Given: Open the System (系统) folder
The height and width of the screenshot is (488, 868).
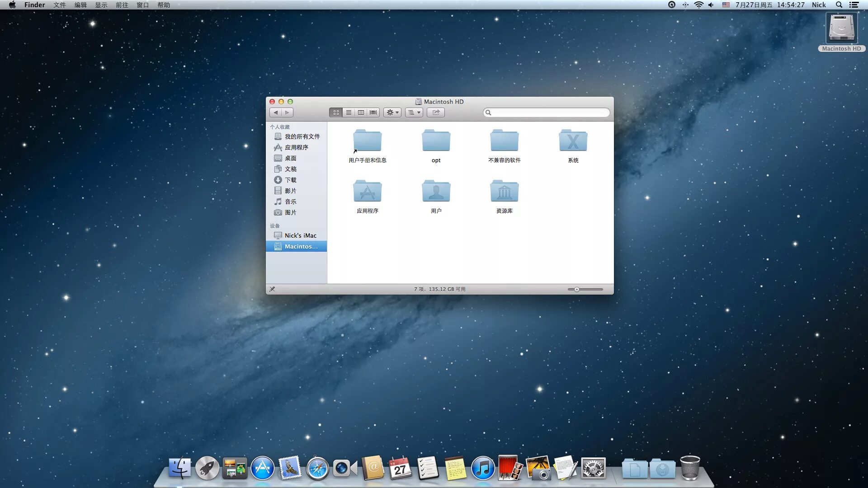Looking at the screenshot, I should 573,141.
